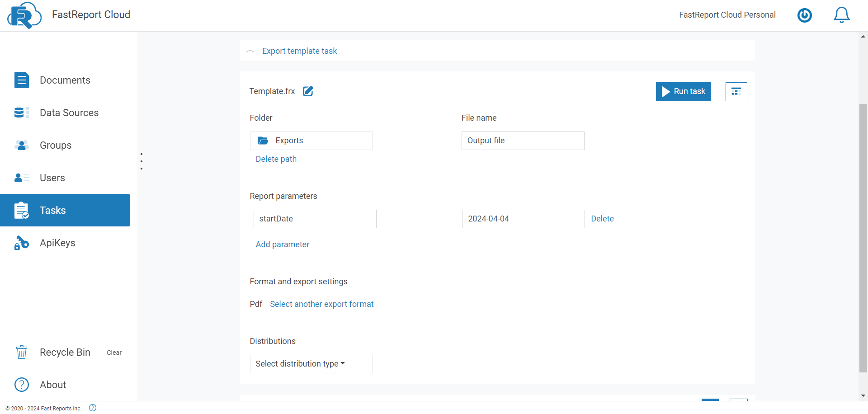
Task: Open the ApiKeys section
Action: (x=57, y=243)
